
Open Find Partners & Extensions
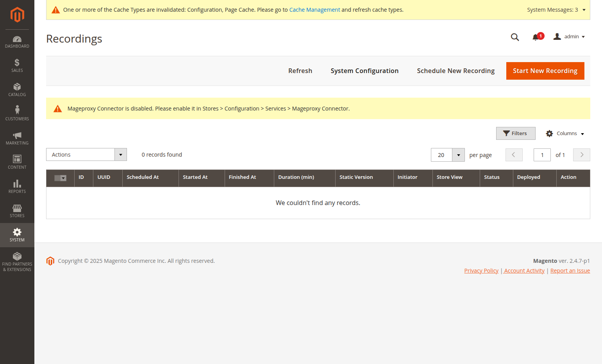(17, 262)
